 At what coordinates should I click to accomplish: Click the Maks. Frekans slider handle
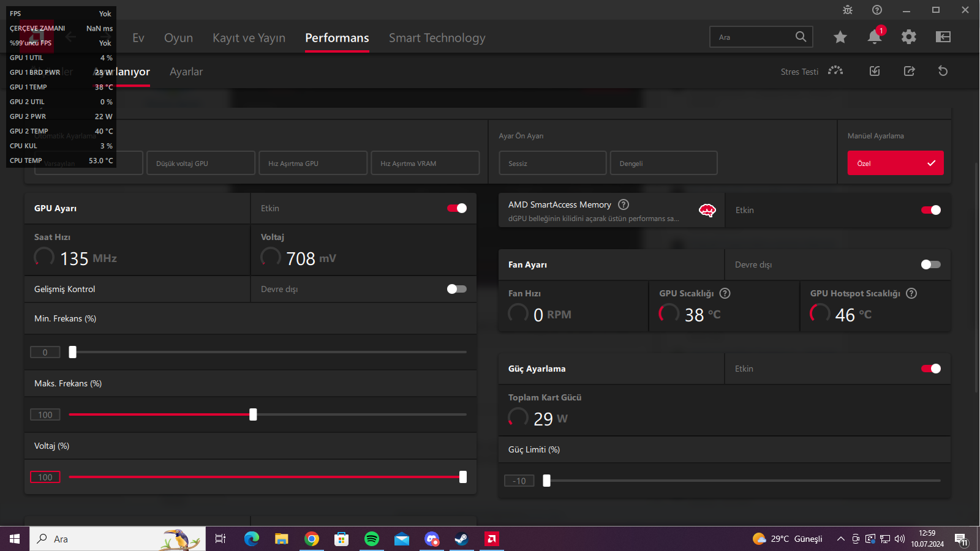[x=253, y=414]
